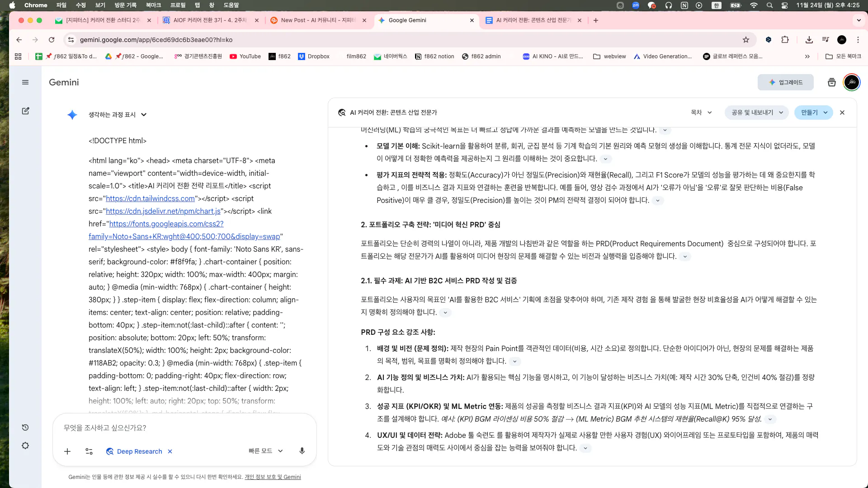The height and width of the screenshot is (488, 868).
Task: Open Dropbox bookmark
Action: (314, 56)
